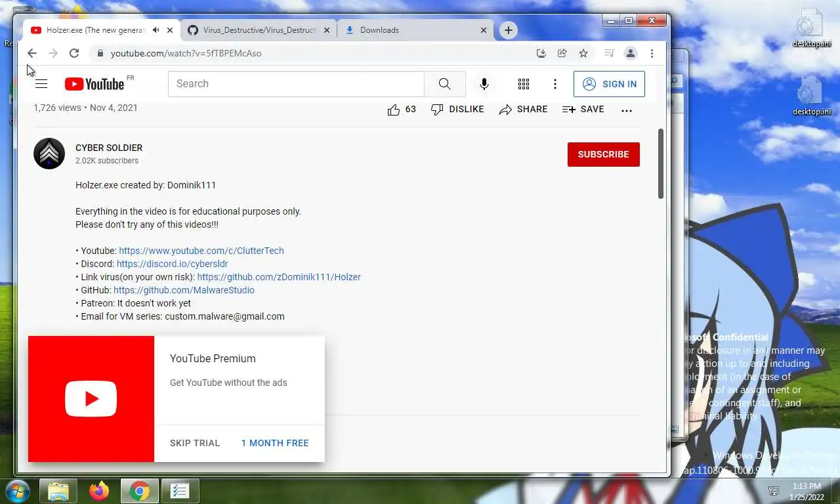Viewport: 840px width, 504px height.
Task: Mute the Holzer.exe tab via speaker icon
Action: (x=156, y=30)
